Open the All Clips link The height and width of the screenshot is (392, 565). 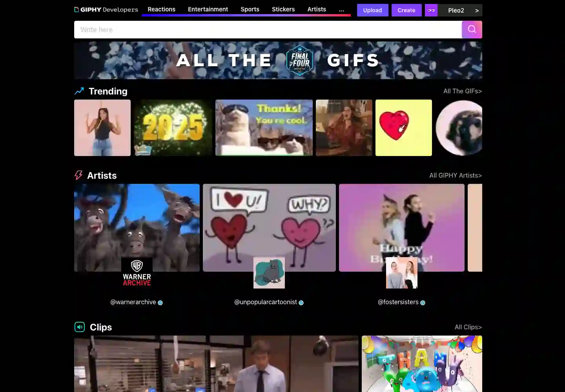coord(468,327)
